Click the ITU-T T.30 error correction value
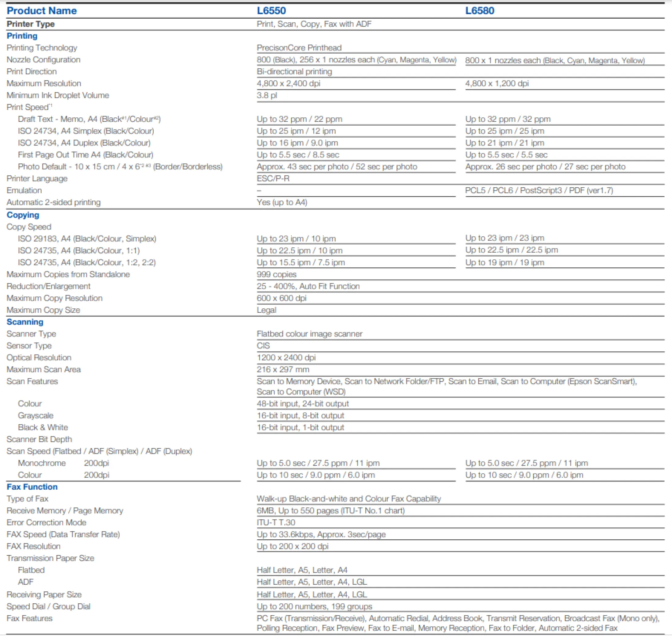Image resolution: width=672 pixels, height=636 pixels. click(276, 522)
